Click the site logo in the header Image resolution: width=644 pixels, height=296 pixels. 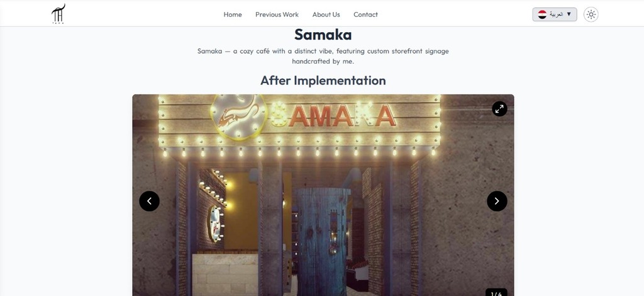tap(58, 14)
